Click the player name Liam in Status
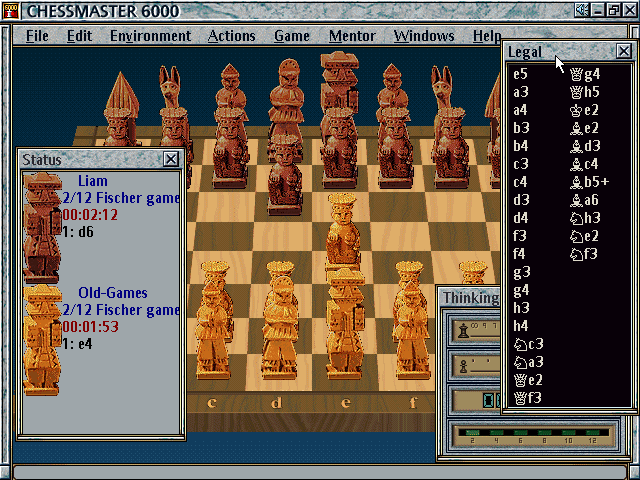 click(93, 181)
